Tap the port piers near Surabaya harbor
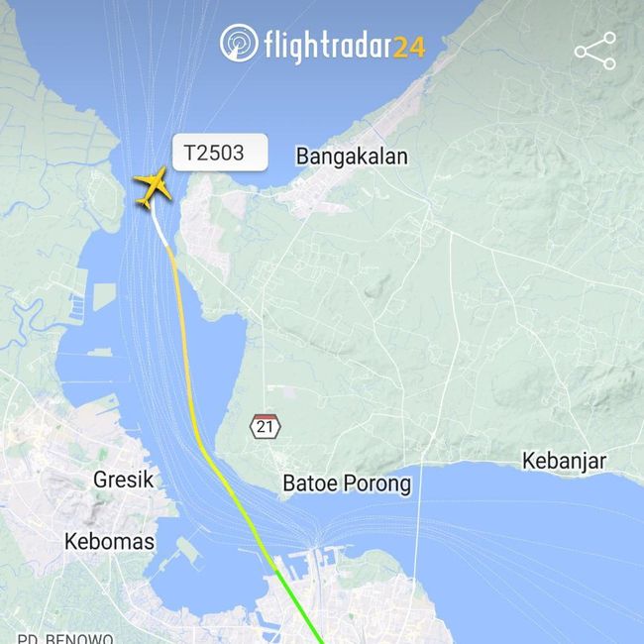The height and width of the screenshot is (644, 644). pyautogui.click(x=311, y=563)
